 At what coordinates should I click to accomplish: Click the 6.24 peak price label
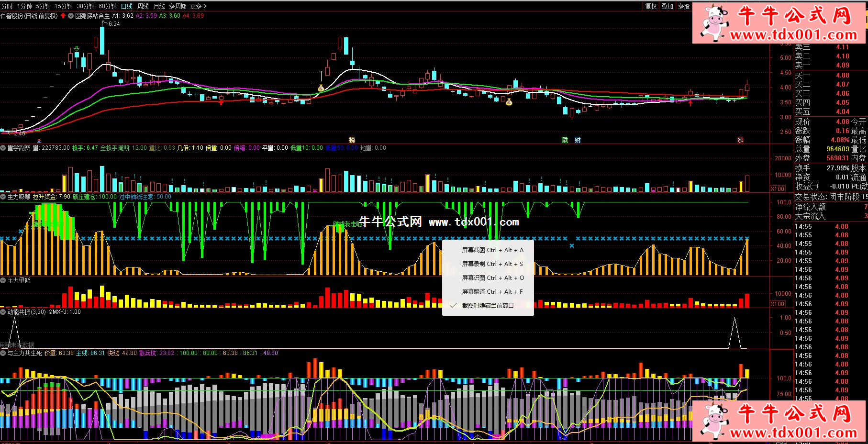click(x=114, y=24)
